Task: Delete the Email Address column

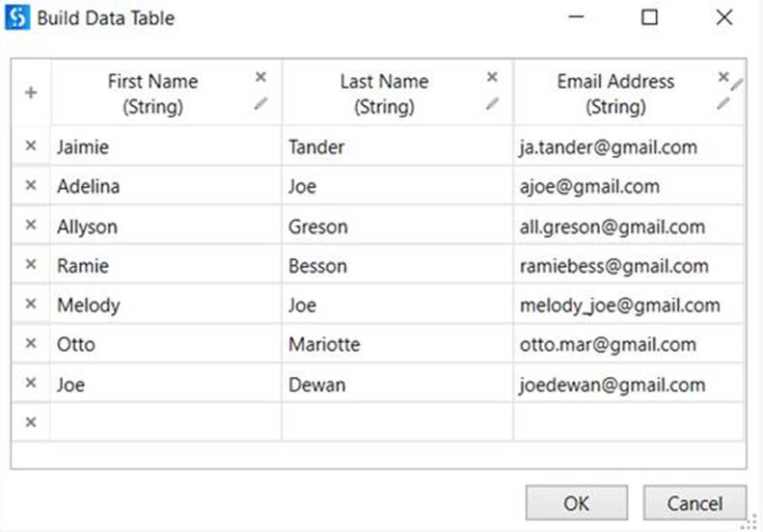Action: click(x=723, y=77)
